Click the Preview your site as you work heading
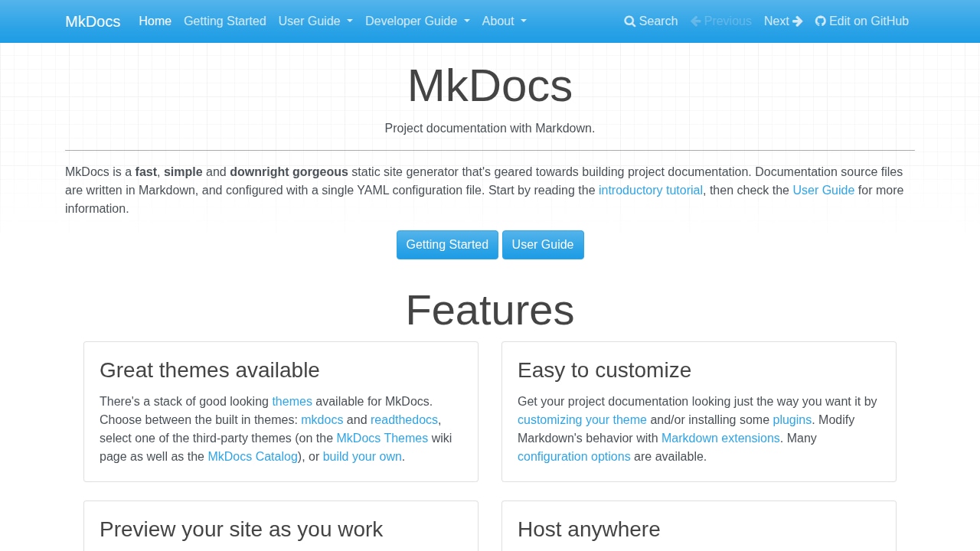This screenshot has width=980, height=551. [x=241, y=530]
